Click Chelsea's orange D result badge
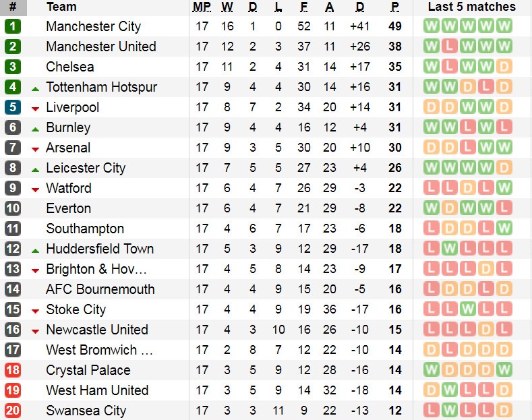This screenshot has height=420, width=532. [504, 67]
